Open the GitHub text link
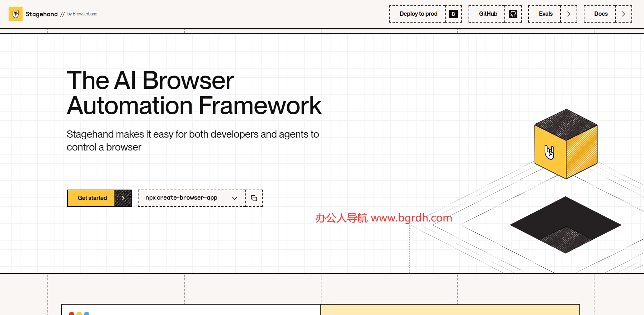 point(488,14)
